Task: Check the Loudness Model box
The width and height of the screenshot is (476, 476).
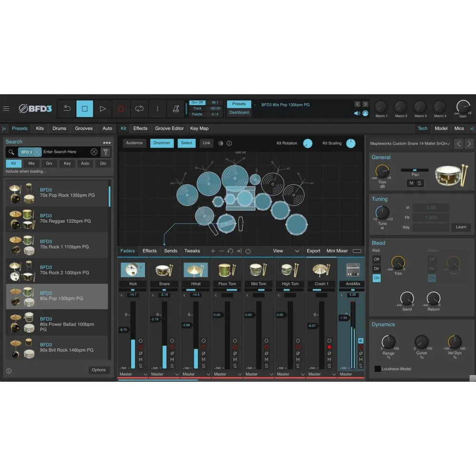Action: point(377,368)
